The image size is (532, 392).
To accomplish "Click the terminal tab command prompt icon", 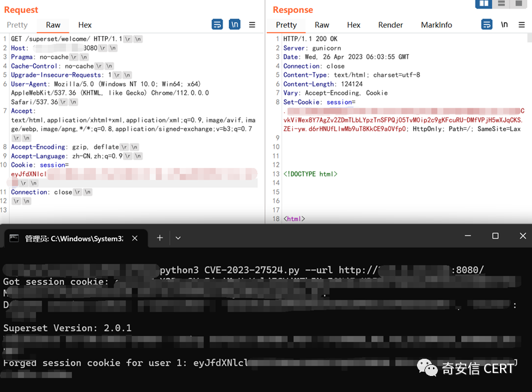I will point(14,238).
